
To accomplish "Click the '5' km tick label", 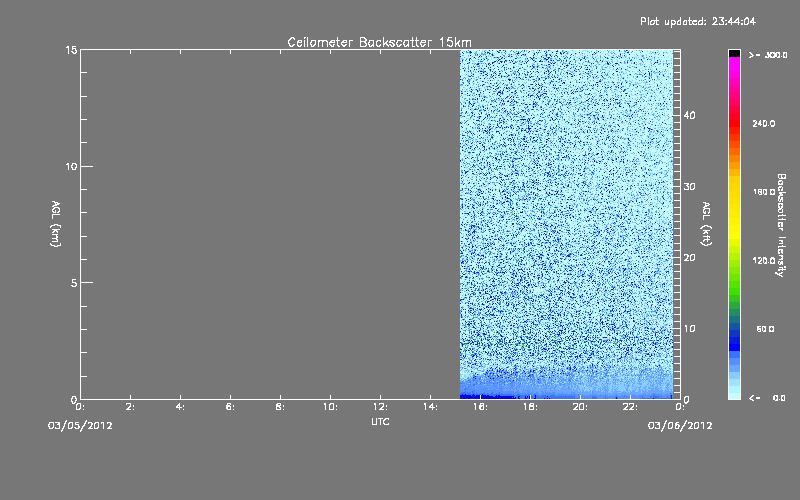I will pos(74,283).
